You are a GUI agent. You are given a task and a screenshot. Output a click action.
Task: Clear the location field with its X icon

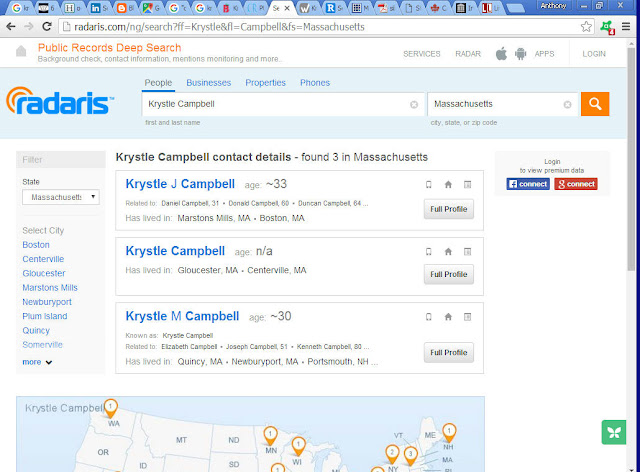click(x=567, y=105)
